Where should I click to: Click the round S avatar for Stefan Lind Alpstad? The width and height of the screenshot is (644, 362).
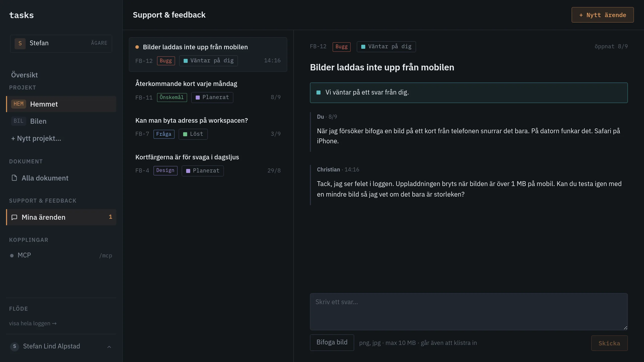click(x=15, y=346)
